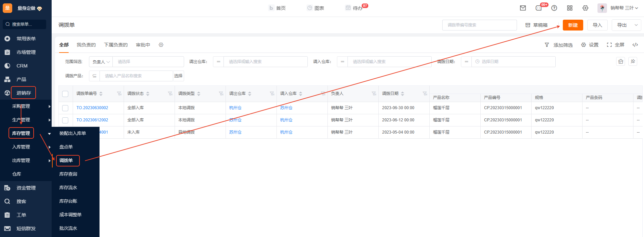Viewport: 644px width, 237px height.
Task: Click the filter icon in 调拨单编号 column header
Action: click(119, 94)
